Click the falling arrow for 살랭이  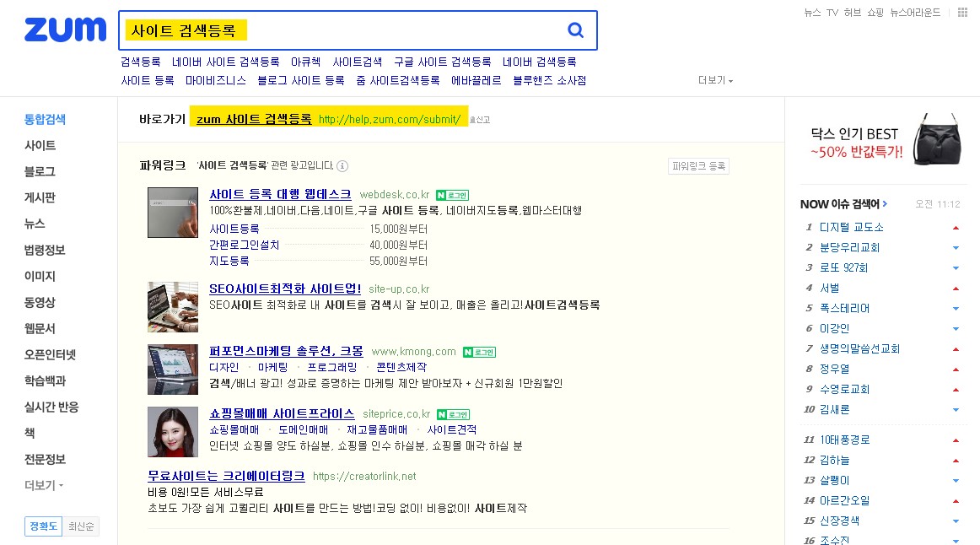click(x=956, y=481)
